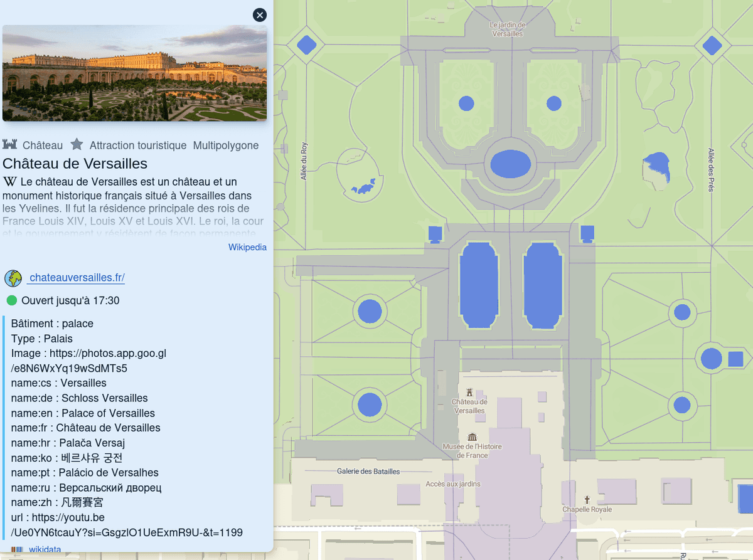
Task: Click the Accès aux jardins map label
Action: 453,484
